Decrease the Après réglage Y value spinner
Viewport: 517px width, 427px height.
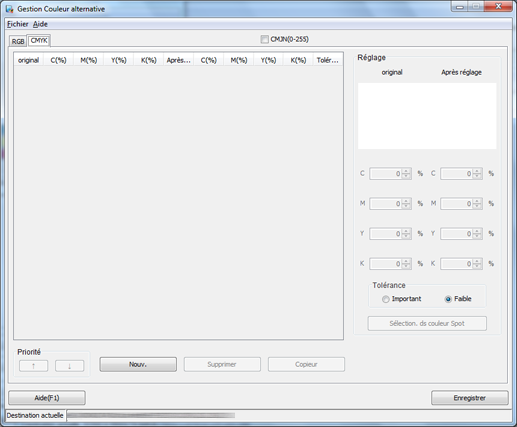(x=477, y=236)
